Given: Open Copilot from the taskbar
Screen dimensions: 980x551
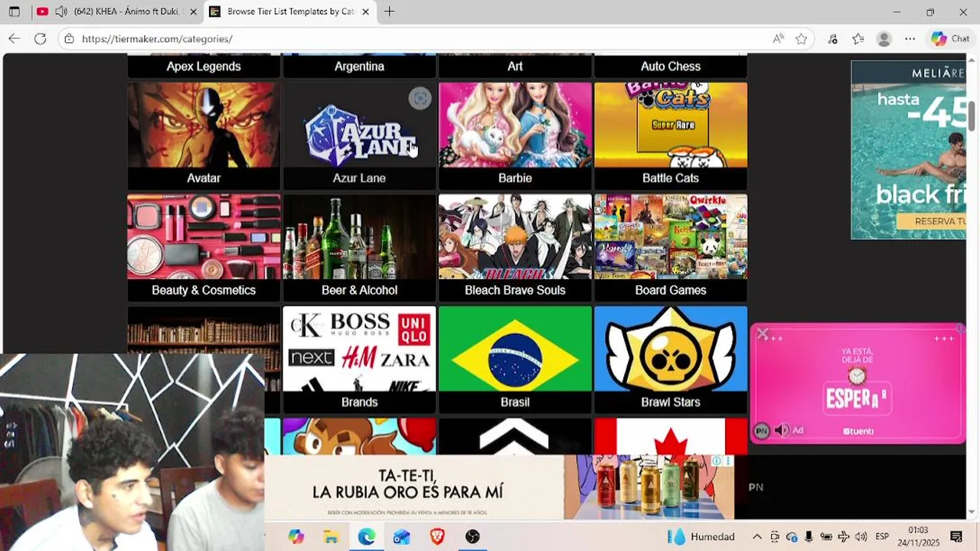Looking at the screenshot, I should pyautogui.click(x=296, y=536).
